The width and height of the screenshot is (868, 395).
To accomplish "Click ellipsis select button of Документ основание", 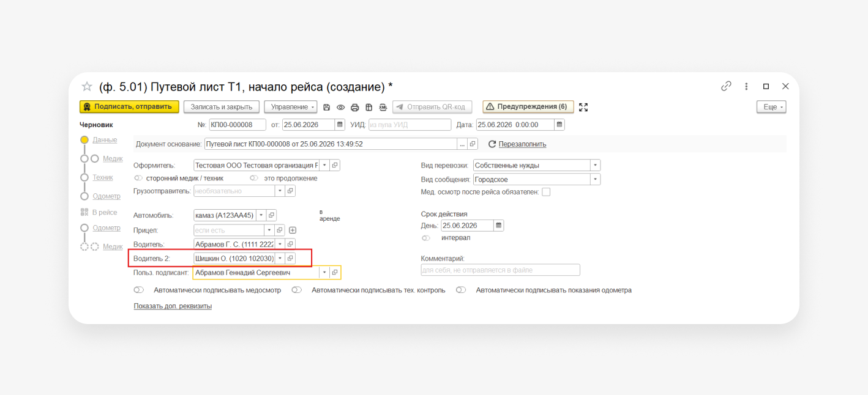I will 462,144.
